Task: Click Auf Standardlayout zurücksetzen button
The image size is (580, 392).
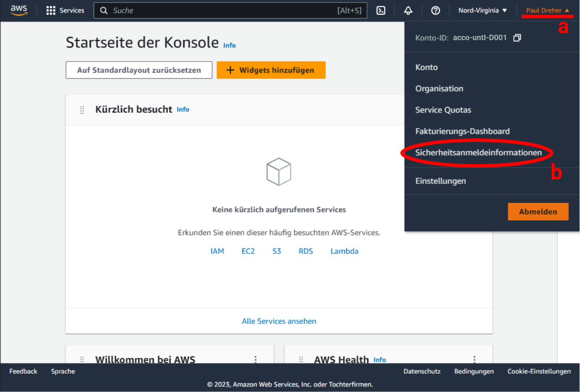Action: 139,70
